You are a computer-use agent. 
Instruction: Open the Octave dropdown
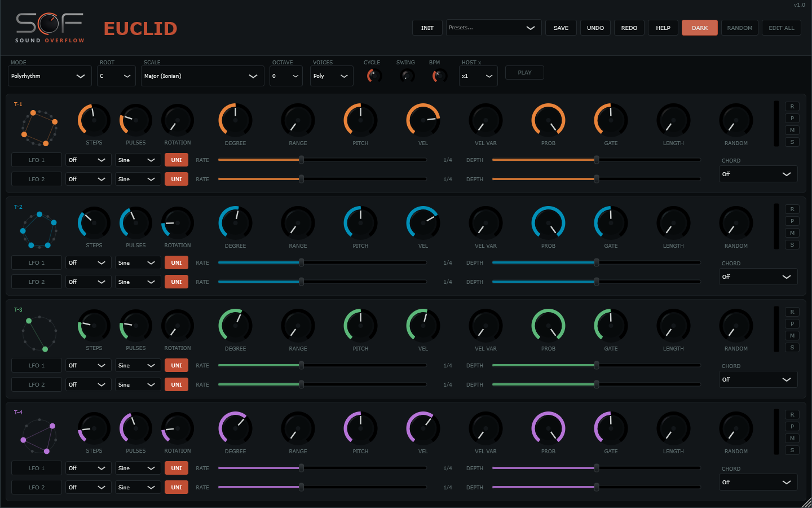tap(286, 76)
